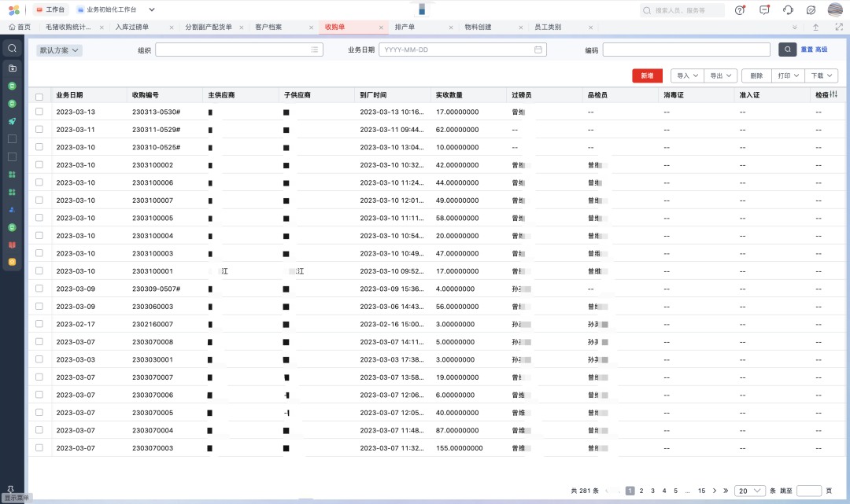Screen dimensions: 850x504
Task: Open the 工作台 workspace tab
Action: (x=50, y=9)
